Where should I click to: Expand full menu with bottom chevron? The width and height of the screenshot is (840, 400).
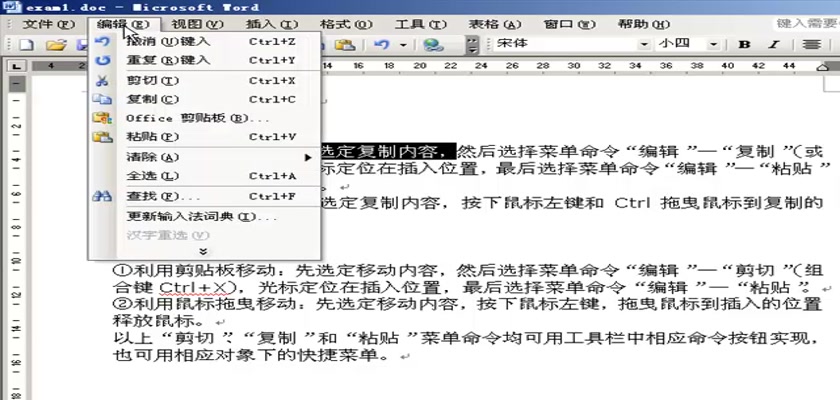coord(203,251)
